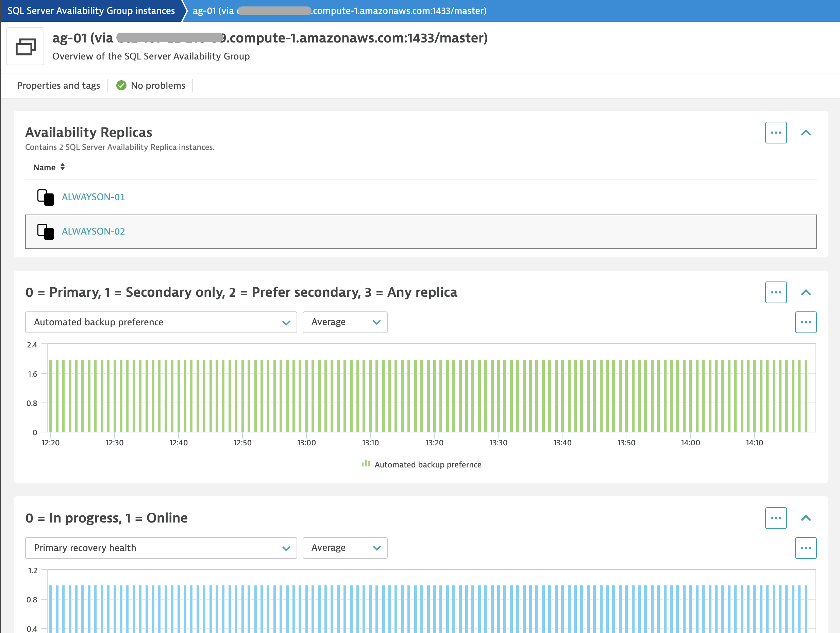Click the 14:10 label on backup chart

click(x=754, y=443)
